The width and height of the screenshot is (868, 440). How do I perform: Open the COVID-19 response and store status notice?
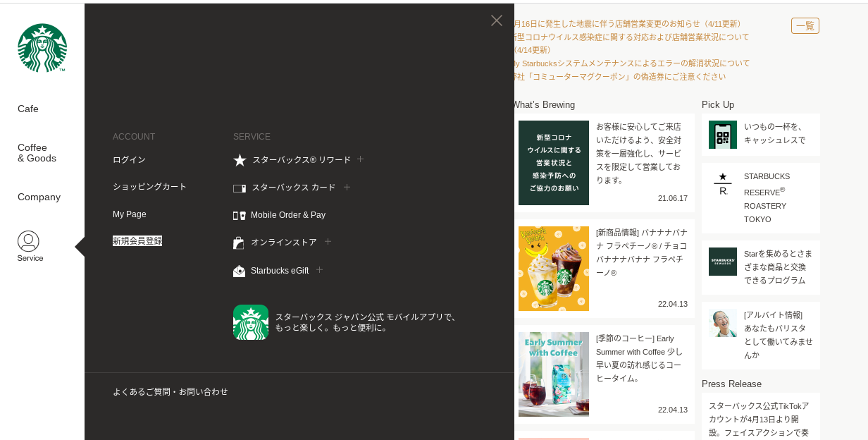click(x=632, y=44)
